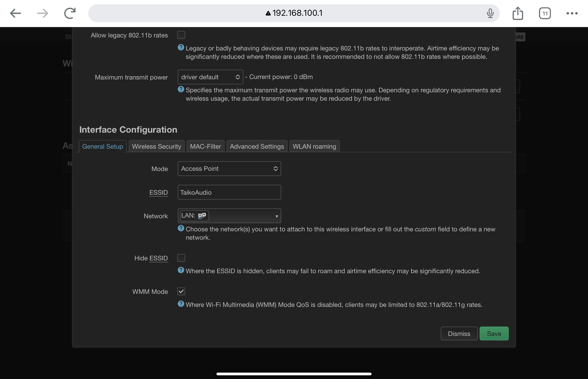This screenshot has width=588, height=379.
Task: Check the Hide ESSID box
Action: click(181, 258)
